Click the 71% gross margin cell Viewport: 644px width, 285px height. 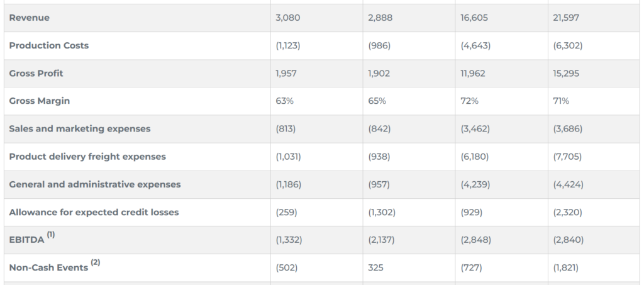[x=561, y=101]
